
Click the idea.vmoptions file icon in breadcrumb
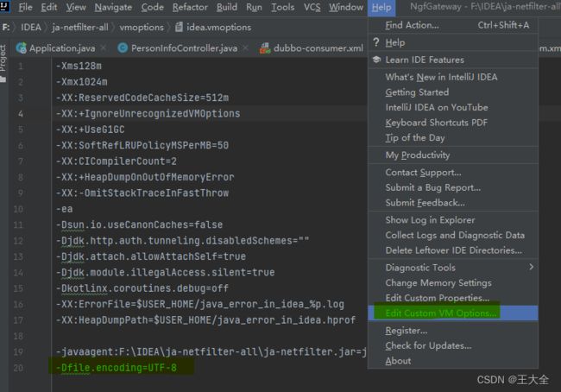179,28
